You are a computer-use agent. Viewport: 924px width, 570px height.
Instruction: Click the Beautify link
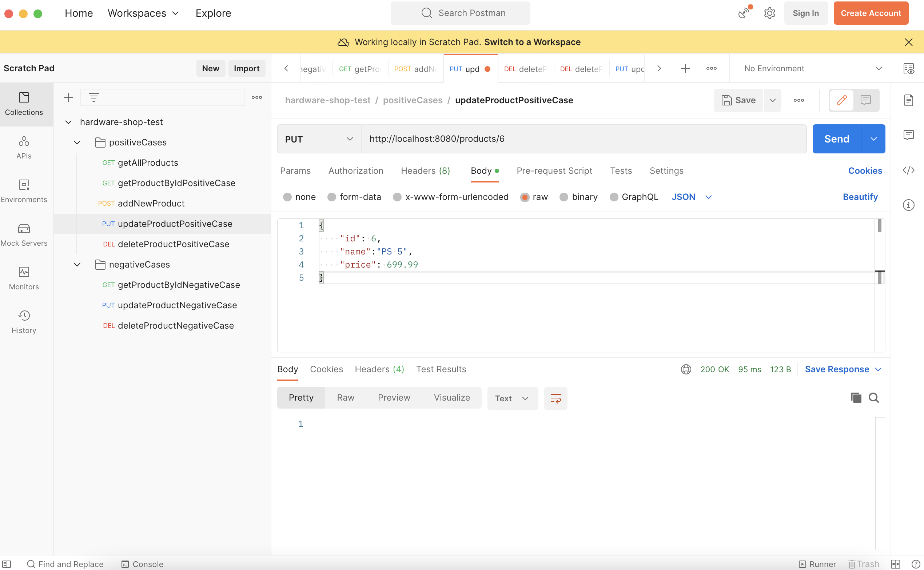coord(860,197)
